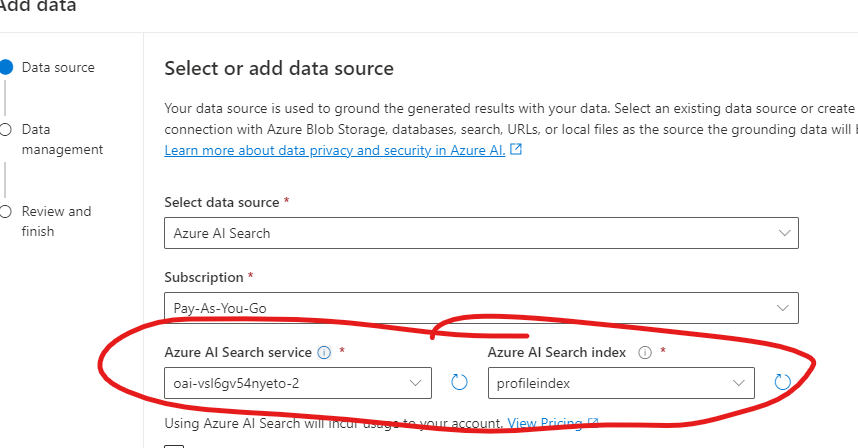858x448 pixels.
Task: Open the external link icon after privacy link
Action: pos(516,149)
